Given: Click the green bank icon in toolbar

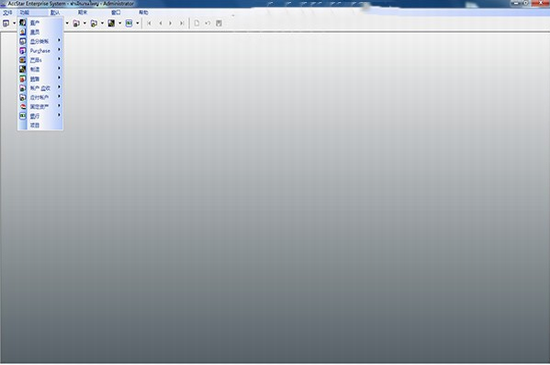Looking at the screenshot, I should click(129, 23).
